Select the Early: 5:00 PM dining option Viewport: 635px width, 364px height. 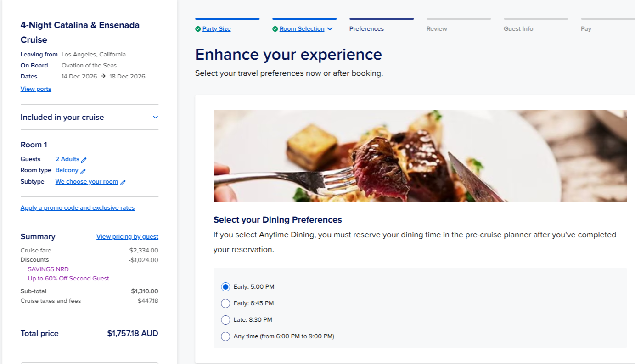pos(225,287)
